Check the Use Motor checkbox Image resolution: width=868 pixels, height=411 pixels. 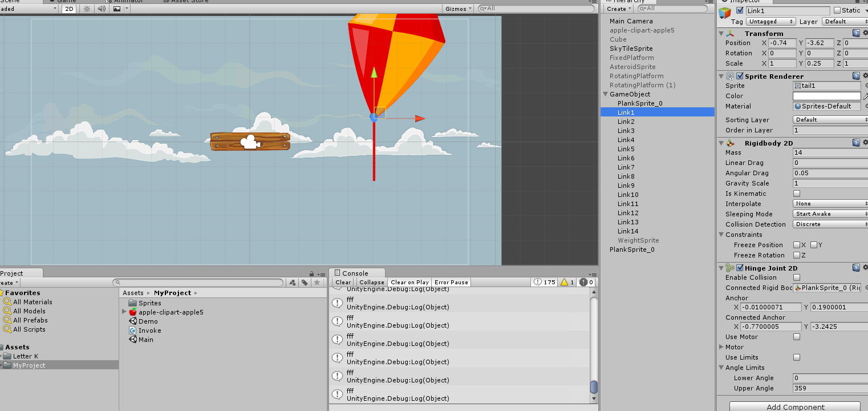tap(797, 337)
